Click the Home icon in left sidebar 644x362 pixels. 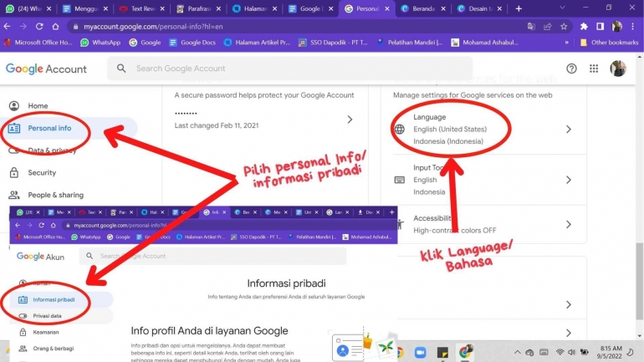tap(14, 106)
